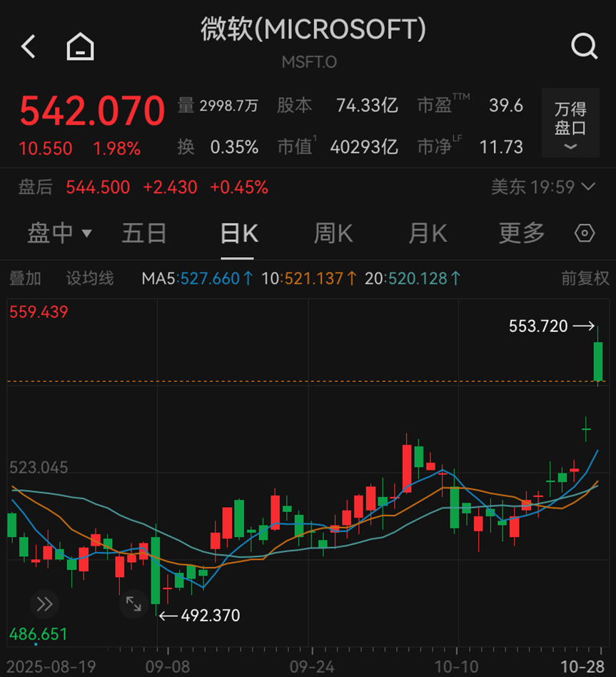
Task: Select the 日K tab
Action: tap(239, 233)
